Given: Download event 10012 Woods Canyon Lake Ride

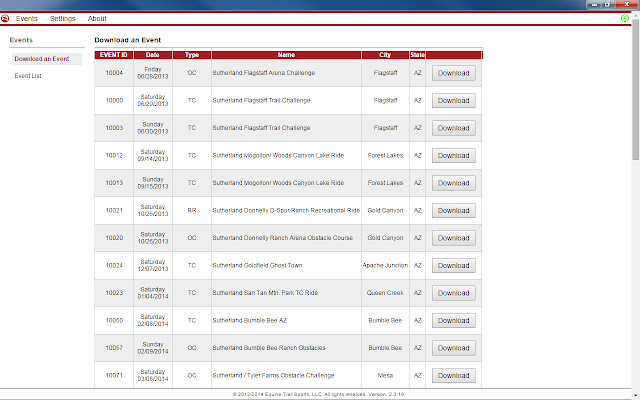Looking at the screenshot, I should [453, 155].
